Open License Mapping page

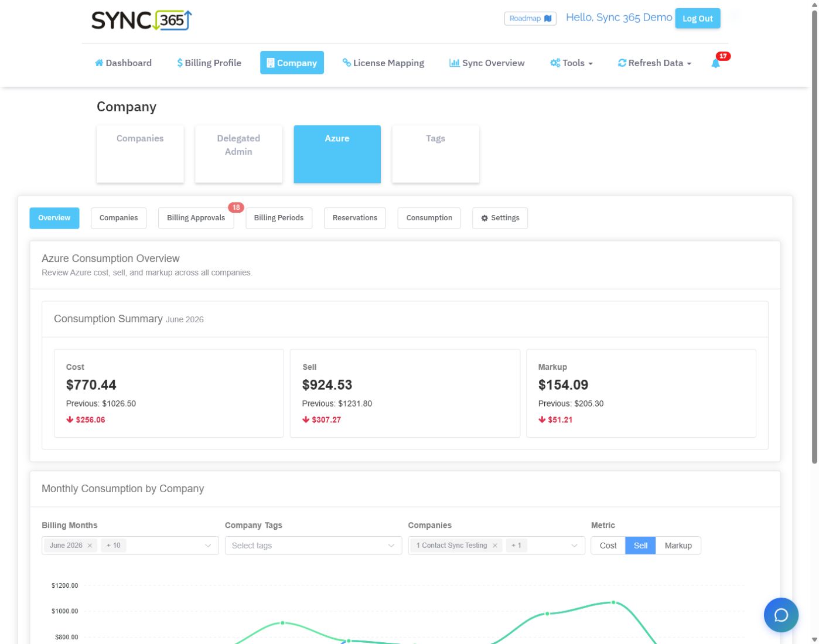[383, 63]
